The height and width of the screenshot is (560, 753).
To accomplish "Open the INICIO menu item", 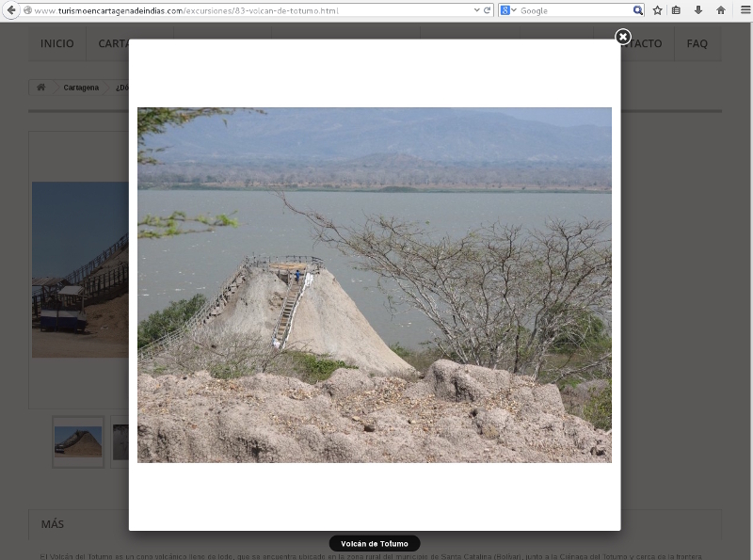I will pos(57,43).
